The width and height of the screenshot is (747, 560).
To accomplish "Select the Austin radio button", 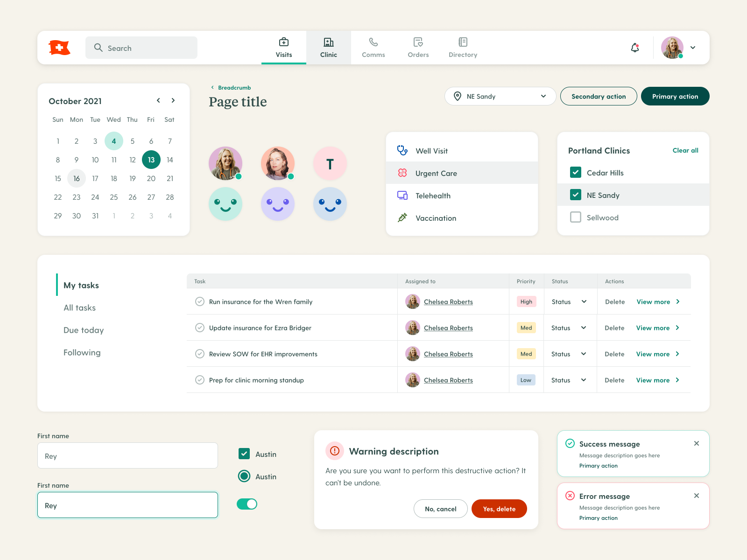I will tap(244, 476).
